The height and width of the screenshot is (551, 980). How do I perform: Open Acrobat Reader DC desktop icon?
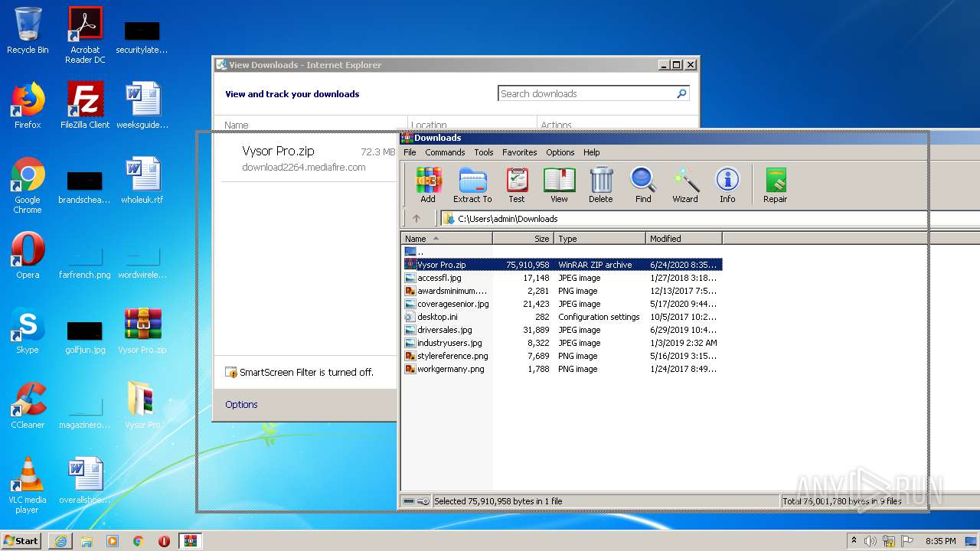pyautogui.click(x=85, y=35)
